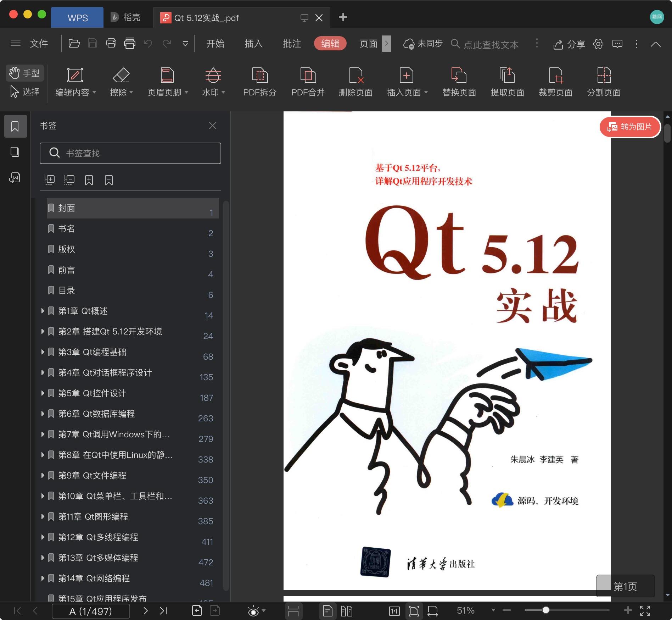Screen dimensions: 672x620
Task: Click the page number input box
Action: click(x=91, y=611)
